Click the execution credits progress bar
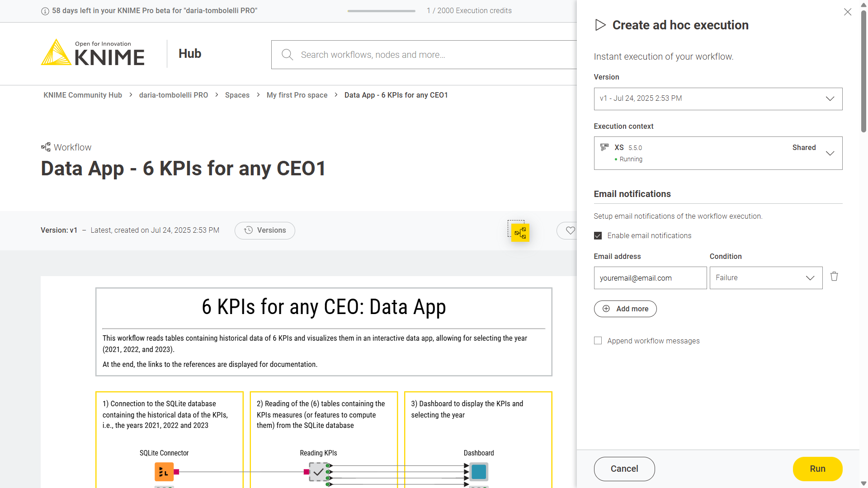The image size is (868, 488). click(381, 11)
